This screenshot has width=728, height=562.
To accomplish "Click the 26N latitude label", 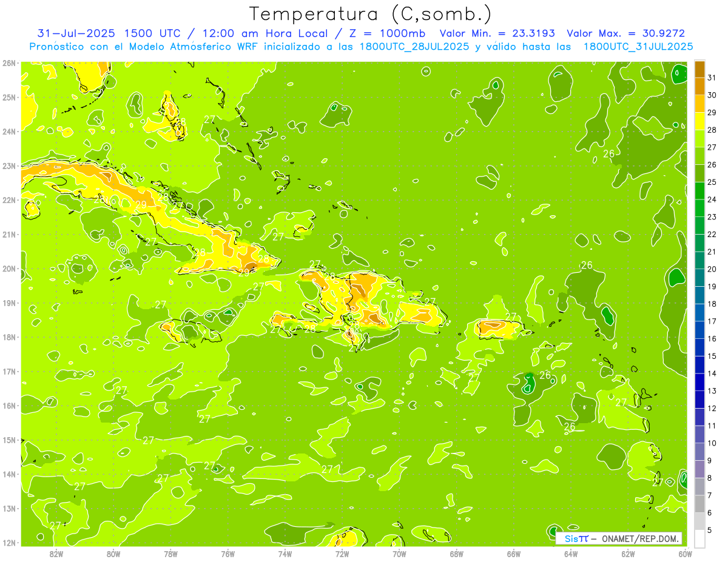I will (8, 63).
